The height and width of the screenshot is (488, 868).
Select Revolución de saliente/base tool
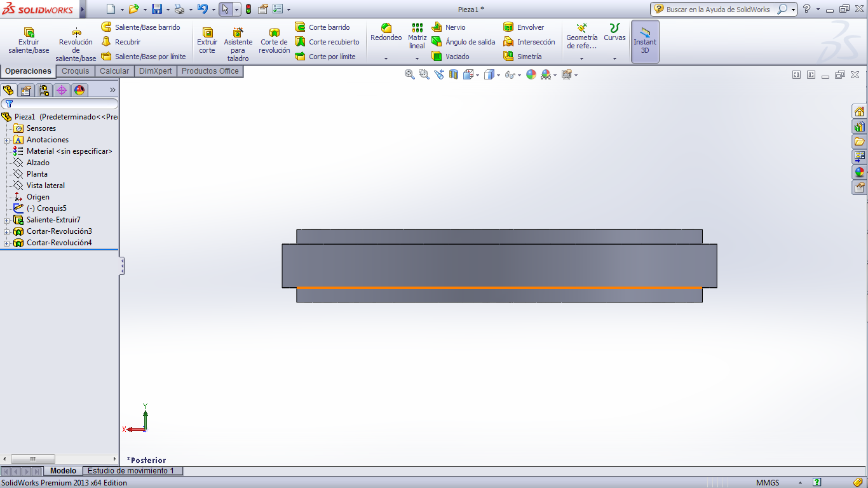pos(76,44)
